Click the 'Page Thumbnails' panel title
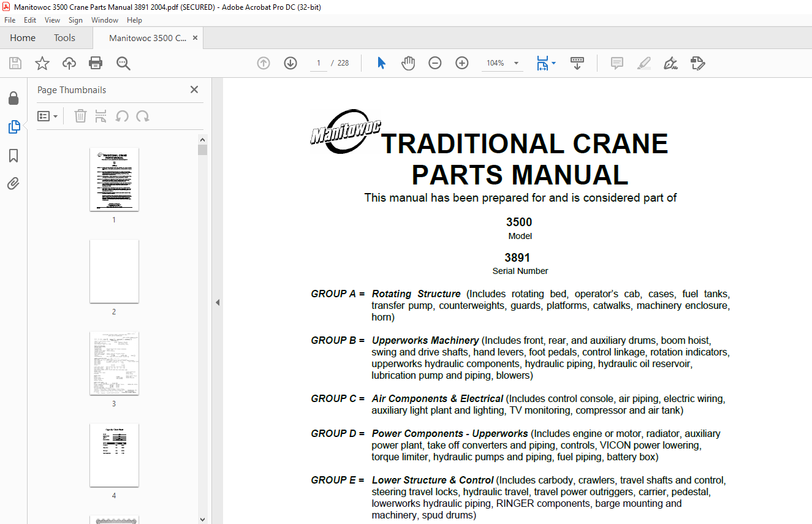812x524 pixels. click(72, 90)
